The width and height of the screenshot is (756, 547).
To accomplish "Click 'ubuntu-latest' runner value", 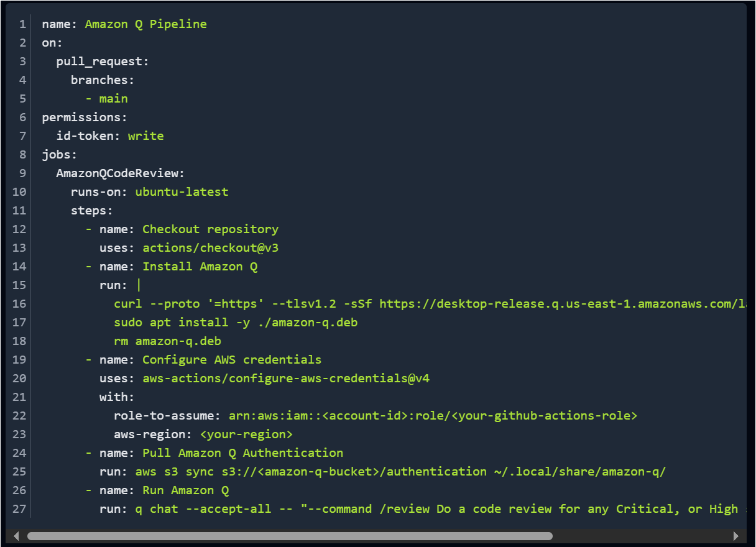I will (x=182, y=192).
